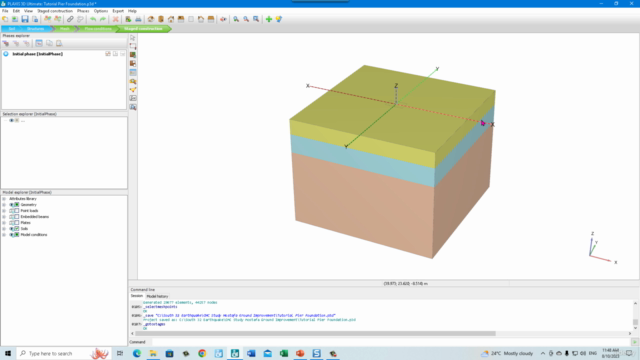
Task: Tick the Plates checkbox in Model explorer
Action: pyautogui.click(x=17, y=223)
